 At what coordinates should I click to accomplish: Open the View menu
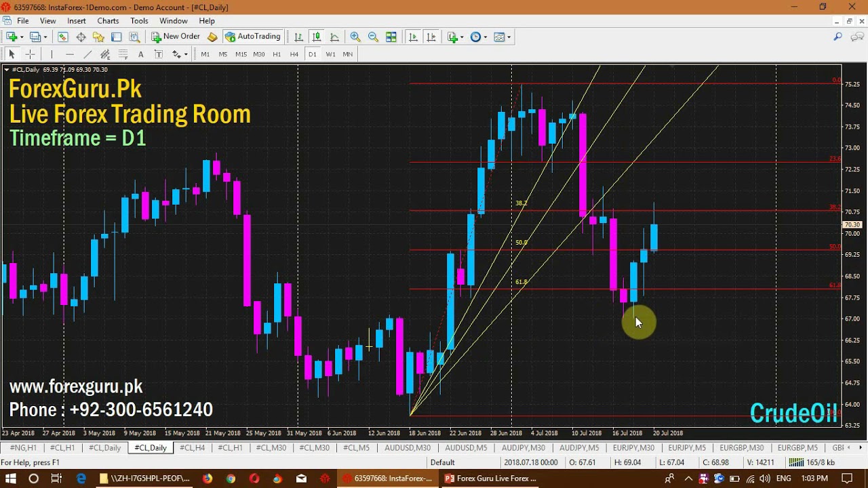click(x=47, y=21)
